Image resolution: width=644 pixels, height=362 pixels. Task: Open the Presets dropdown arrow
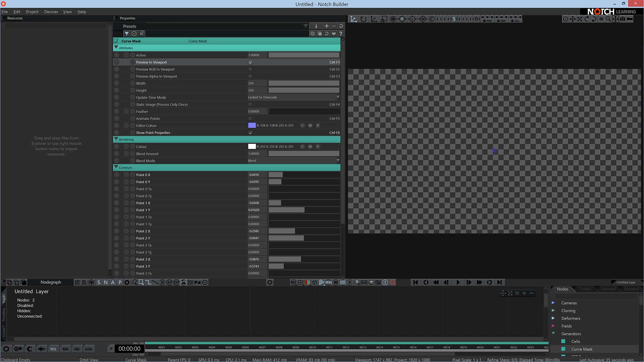coord(306,26)
